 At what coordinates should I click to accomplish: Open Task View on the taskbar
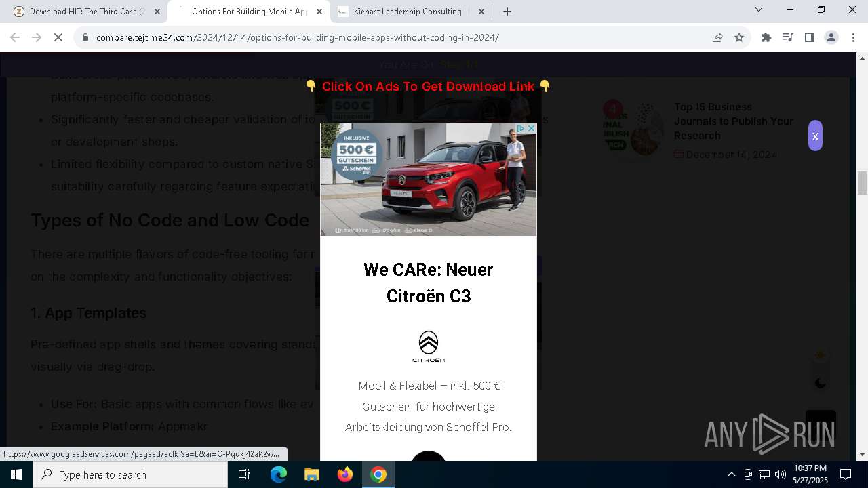point(244,474)
